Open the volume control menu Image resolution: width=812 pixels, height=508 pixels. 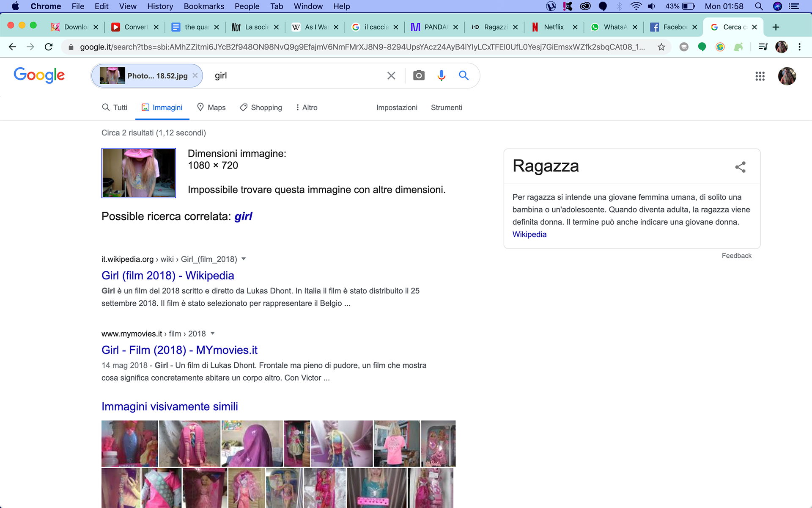(651, 6)
